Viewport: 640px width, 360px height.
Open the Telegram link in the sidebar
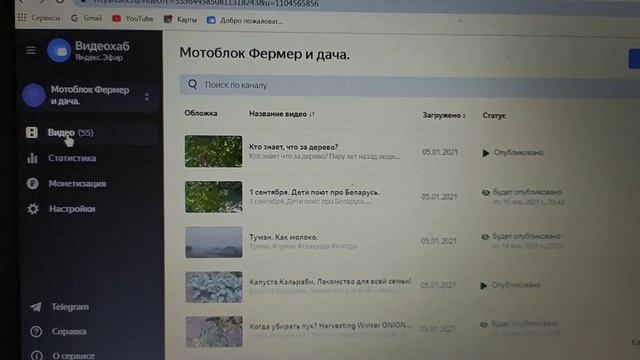(70, 307)
